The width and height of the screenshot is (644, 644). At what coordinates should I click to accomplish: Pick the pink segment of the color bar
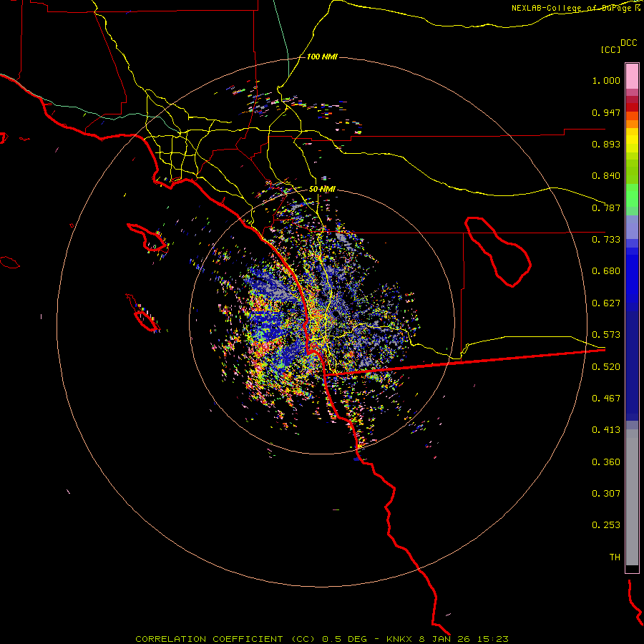(632, 77)
